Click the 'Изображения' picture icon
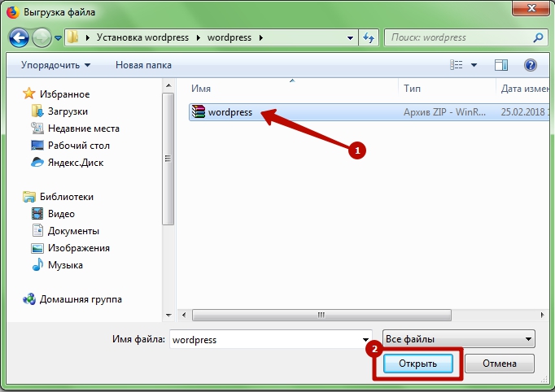This screenshot has width=555, height=392. 37,248
